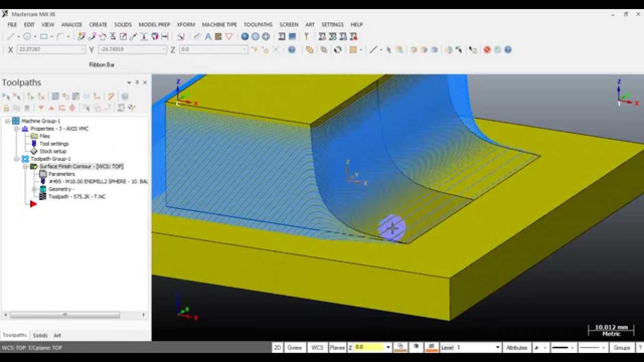Expand the Geometry tree node
644x362 pixels.
click(34, 189)
